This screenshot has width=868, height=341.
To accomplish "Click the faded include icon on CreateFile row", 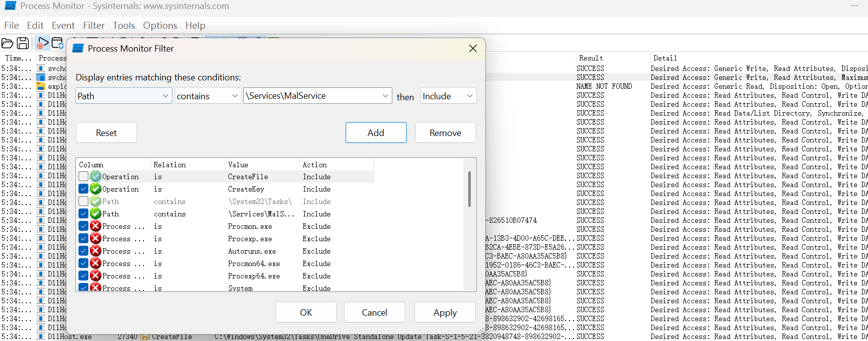I will click(95, 176).
